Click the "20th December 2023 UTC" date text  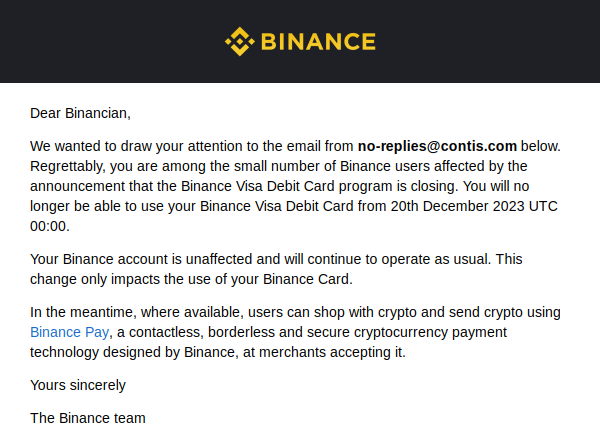pyautogui.click(x=474, y=206)
